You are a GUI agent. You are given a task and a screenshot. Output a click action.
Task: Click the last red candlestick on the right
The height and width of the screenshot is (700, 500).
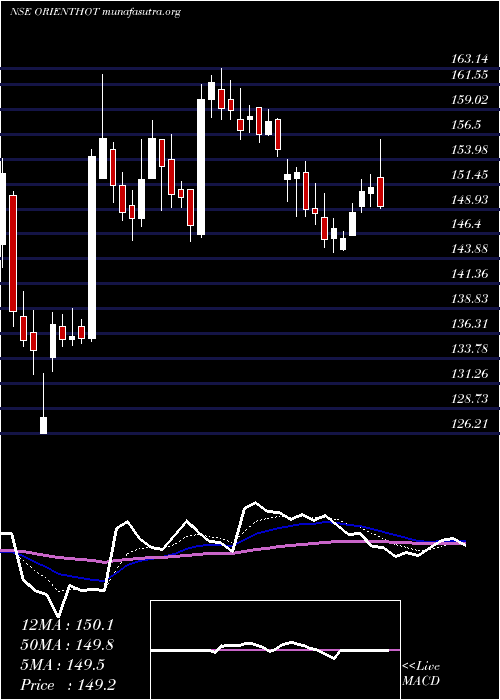(x=380, y=192)
